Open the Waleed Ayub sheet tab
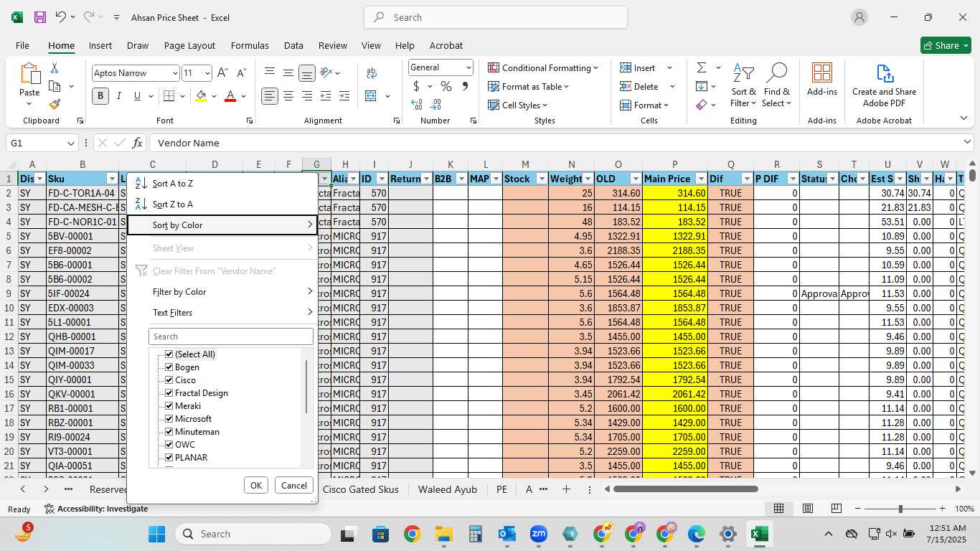This screenshot has height=551, width=980. 447,489
